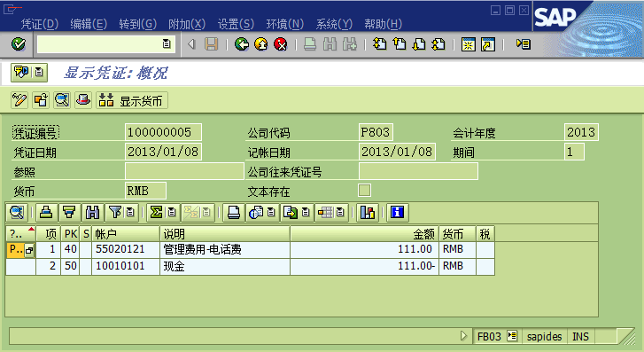Click the Display another document icon
The width and height of the screenshot is (644, 352).
pos(41,100)
